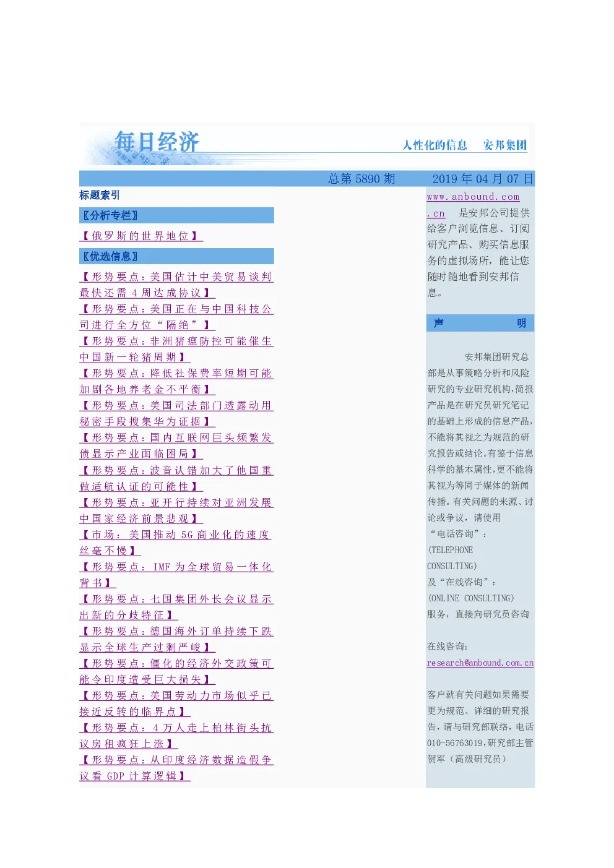Open link 亚开行持续对亚洲发展中国家经济前景悲观

176,510
